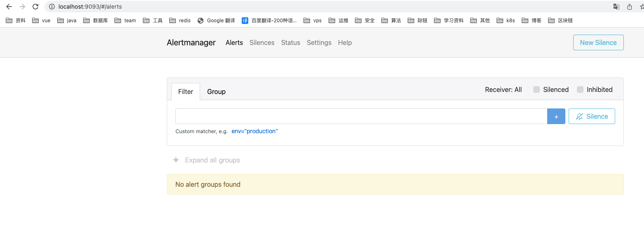Open the Receiver: All selector
This screenshot has width=644, height=235.
tap(503, 89)
